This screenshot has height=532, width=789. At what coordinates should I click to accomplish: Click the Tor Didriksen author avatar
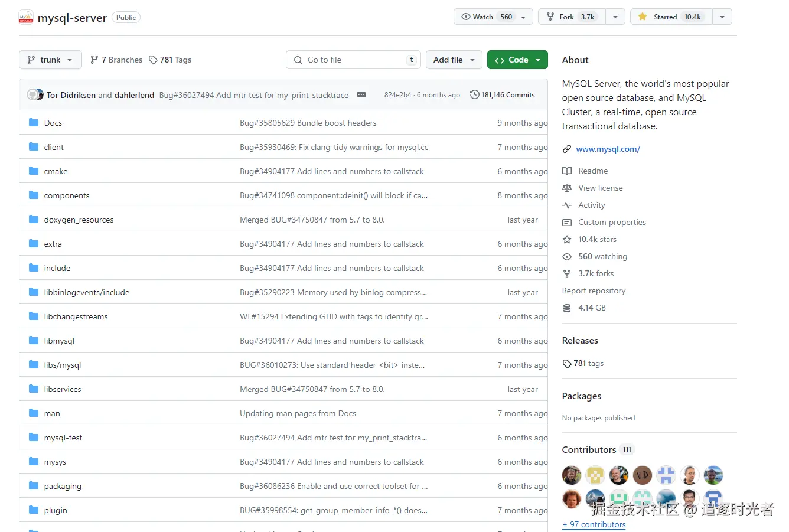[x=32, y=94]
